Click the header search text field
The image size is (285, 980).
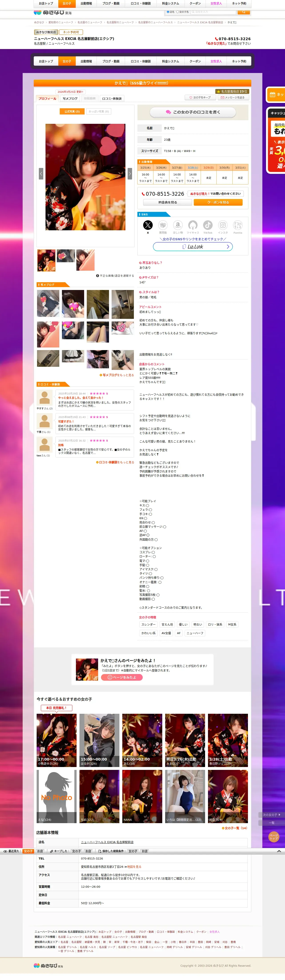pos(213,12)
